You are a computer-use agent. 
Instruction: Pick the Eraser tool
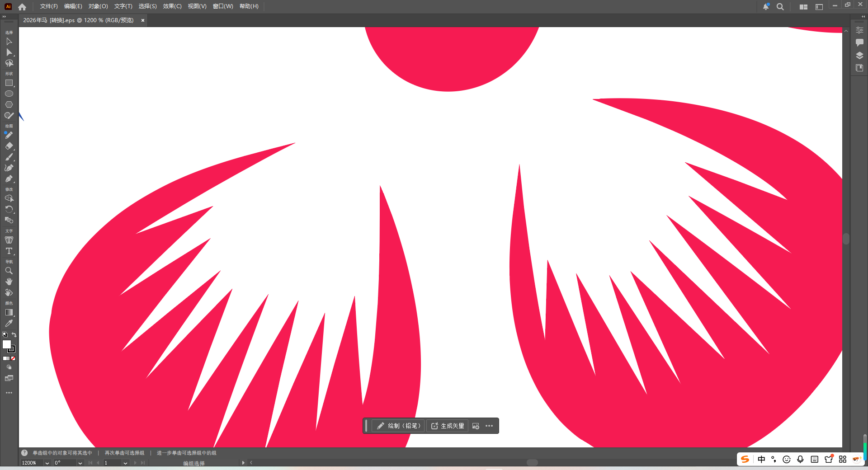click(x=9, y=146)
